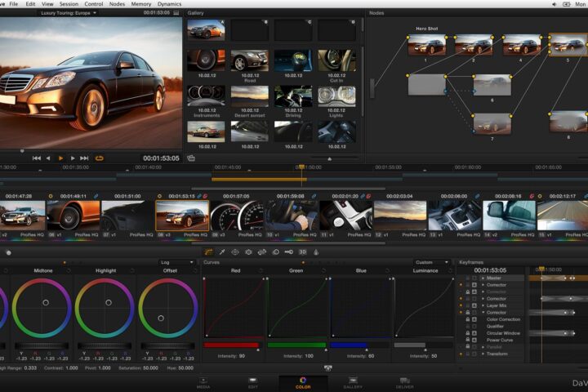Toggle enable dot on Transform keyframe row

point(461,354)
